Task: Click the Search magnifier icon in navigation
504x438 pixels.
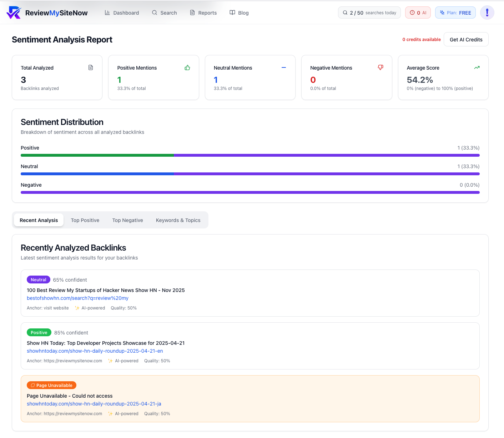Action: pyautogui.click(x=154, y=12)
